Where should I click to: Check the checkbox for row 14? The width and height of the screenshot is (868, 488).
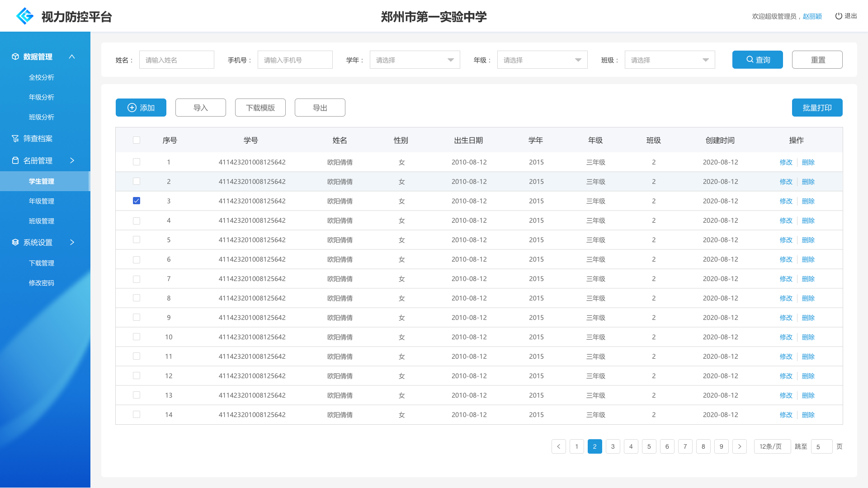137,414
